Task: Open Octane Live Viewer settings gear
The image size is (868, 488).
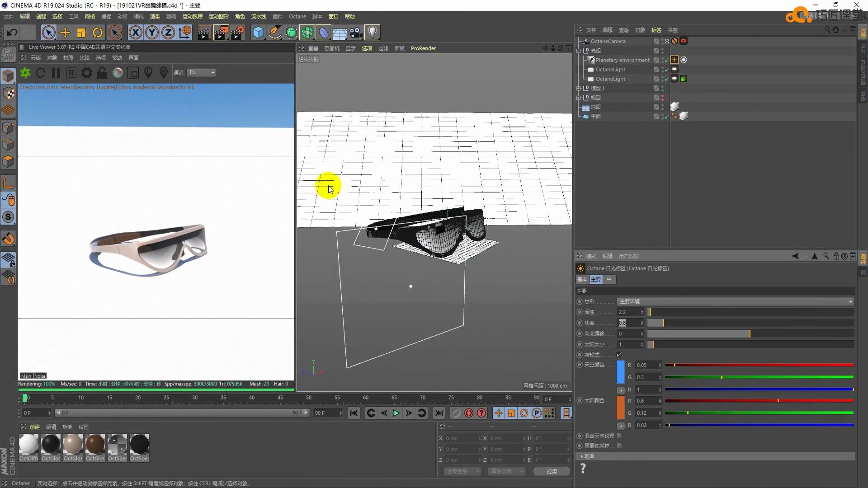Action: point(86,73)
